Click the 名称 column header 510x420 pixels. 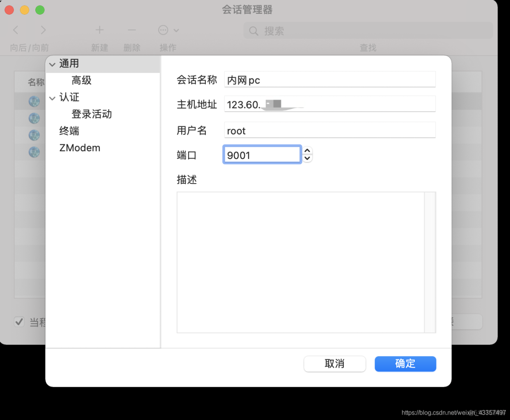tap(36, 82)
